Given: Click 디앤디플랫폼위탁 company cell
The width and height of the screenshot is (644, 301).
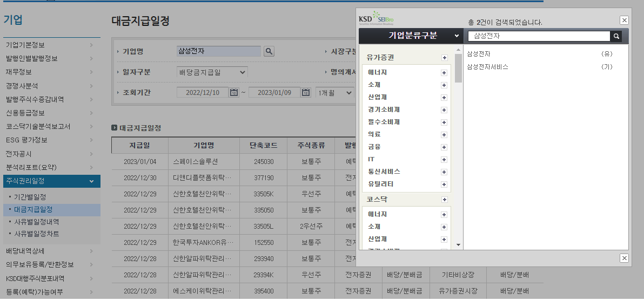Looking at the screenshot, I should click(204, 177).
